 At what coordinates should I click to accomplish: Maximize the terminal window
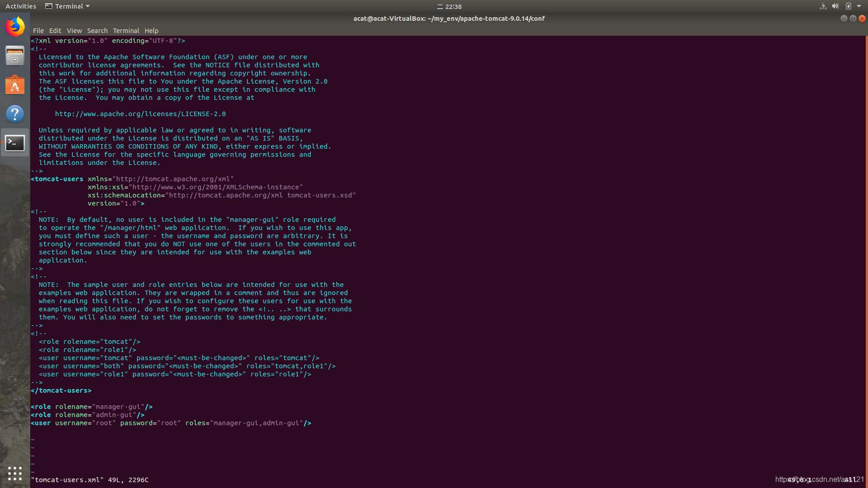(853, 19)
